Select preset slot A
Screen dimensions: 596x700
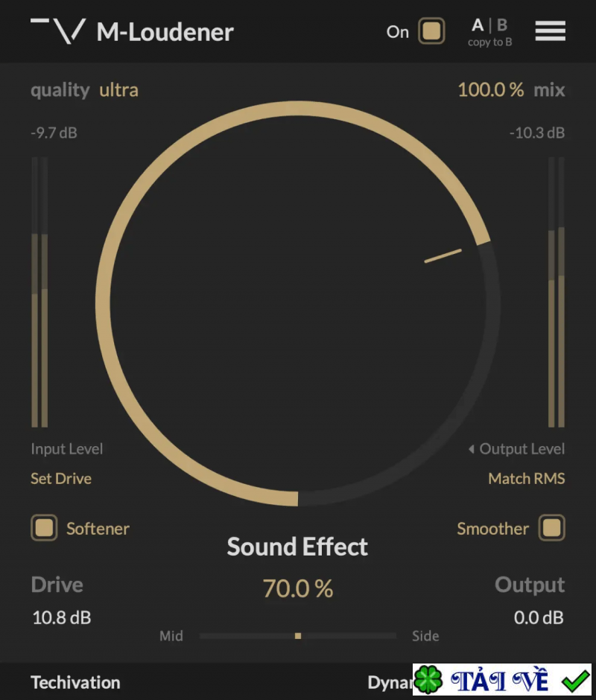478,25
